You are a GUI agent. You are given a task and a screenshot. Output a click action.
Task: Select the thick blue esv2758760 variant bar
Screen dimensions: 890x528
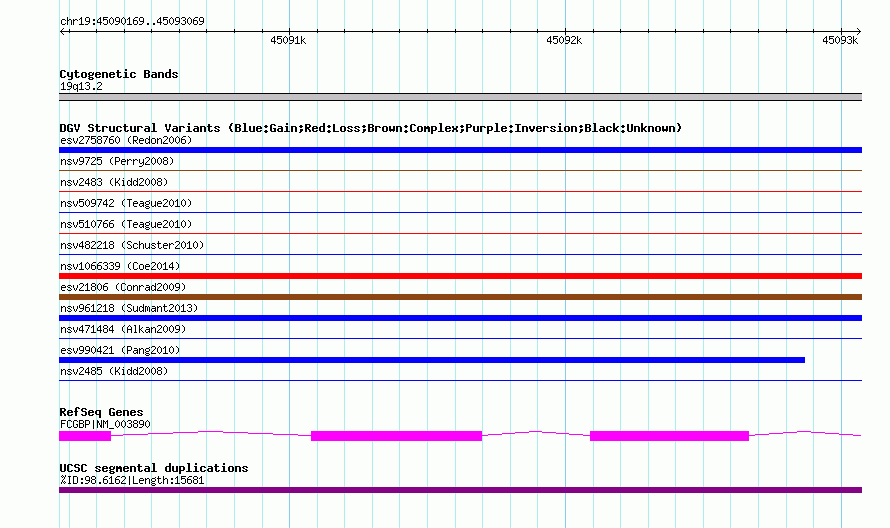pos(460,150)
